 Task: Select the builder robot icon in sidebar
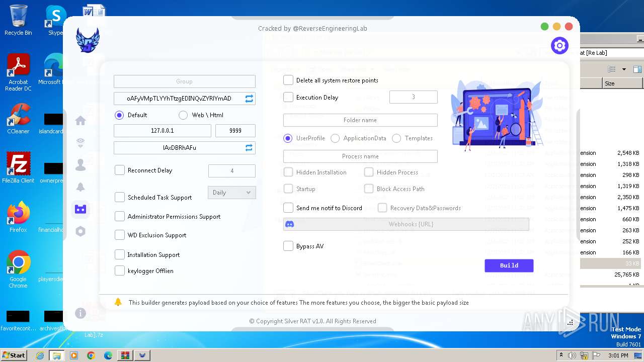tap(80, 209)
